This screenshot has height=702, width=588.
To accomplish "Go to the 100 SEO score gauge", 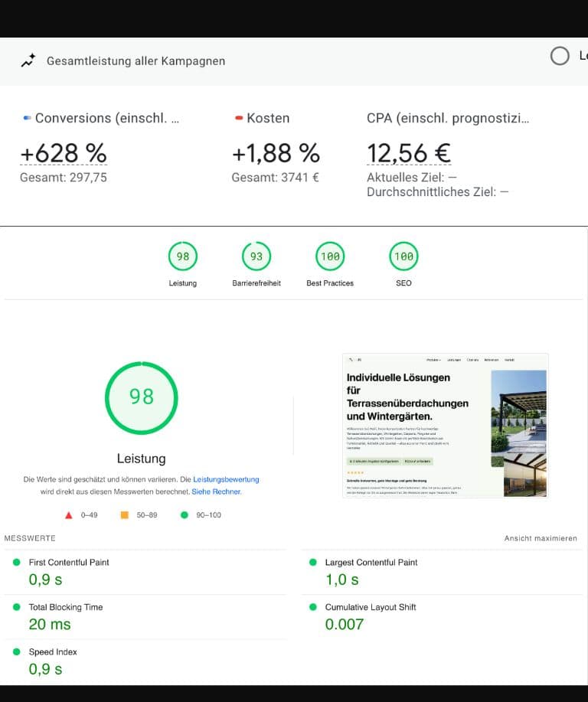I will click(403, 256).
